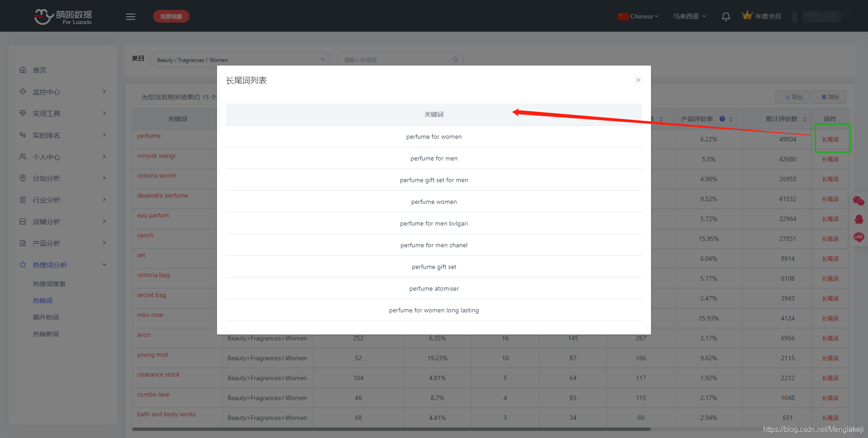Click the 个人中心 people icon
The width and height of the screenshot is (868, 438).
(23, 156)
